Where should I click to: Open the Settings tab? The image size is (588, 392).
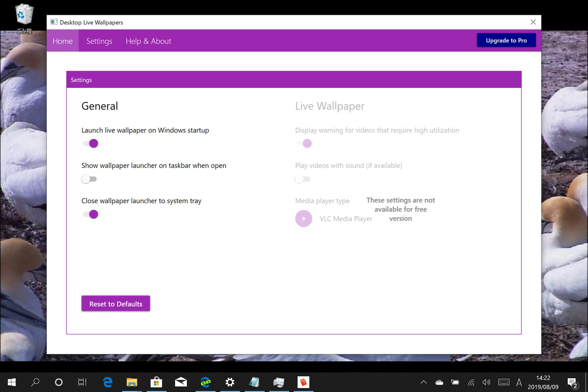pos(99,41)
